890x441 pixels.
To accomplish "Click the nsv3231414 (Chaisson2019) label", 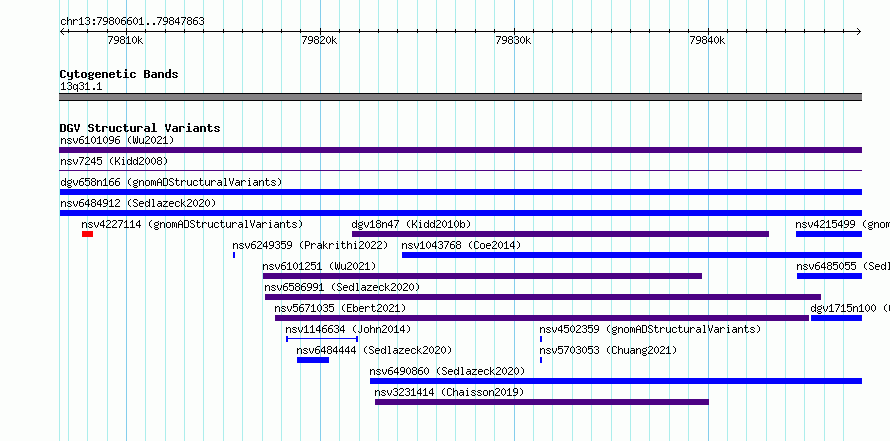I will (450, 392).
